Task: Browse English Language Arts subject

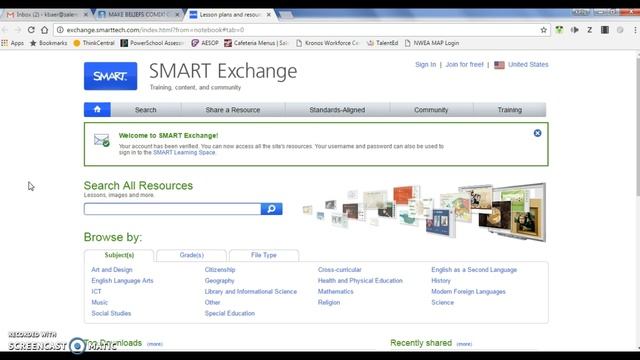Action: (122, 281)
